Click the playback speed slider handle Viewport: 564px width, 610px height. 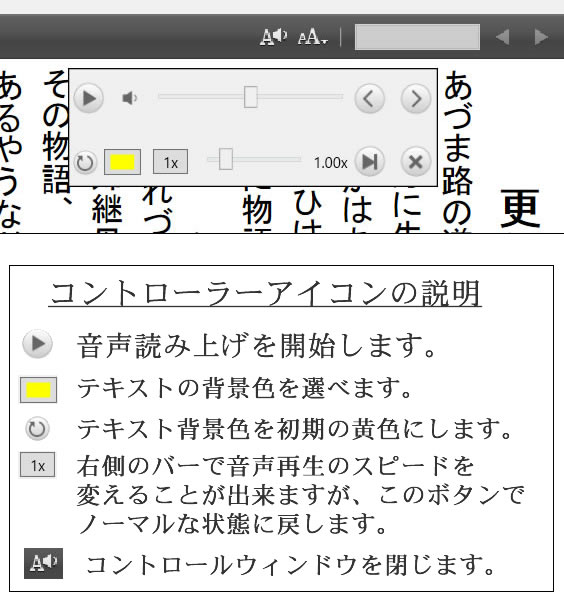pyautogui.click(x=226, y=159)
